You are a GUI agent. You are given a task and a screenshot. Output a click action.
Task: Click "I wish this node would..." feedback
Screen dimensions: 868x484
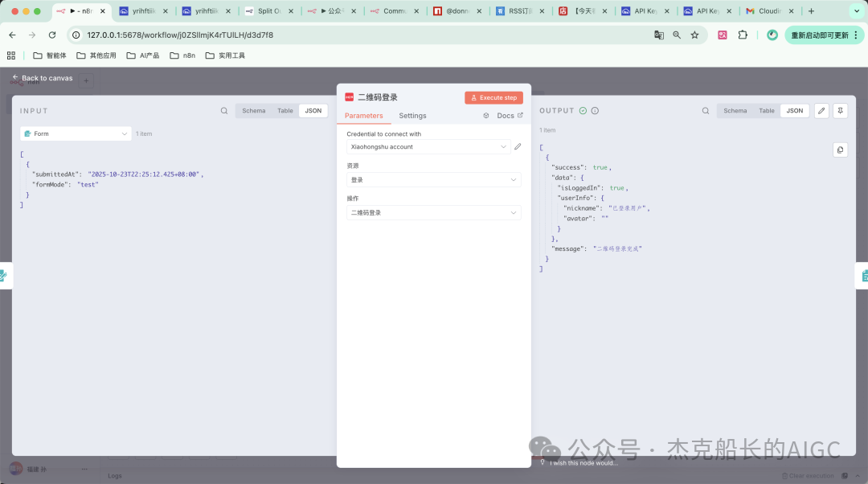coord(583,463)
